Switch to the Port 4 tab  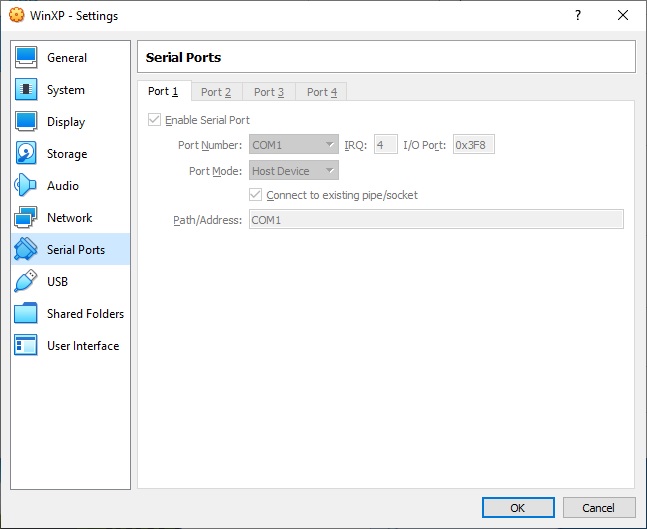pyautogui.click(x=322, y=92)
